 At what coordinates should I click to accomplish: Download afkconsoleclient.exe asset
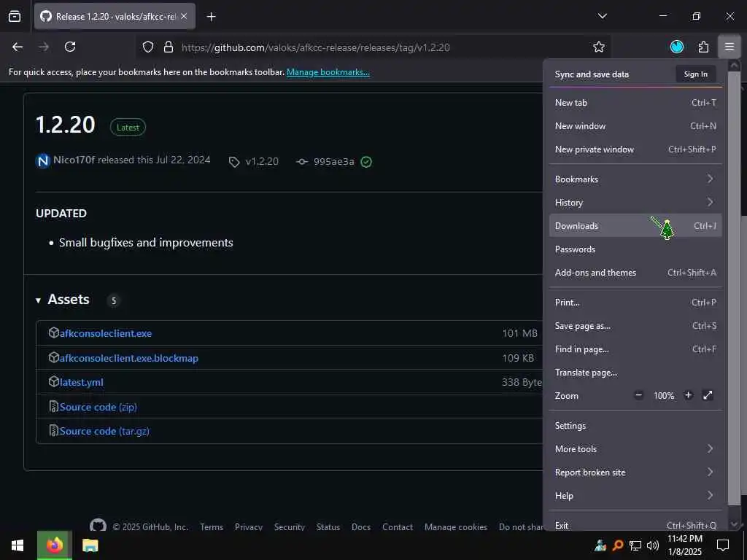click(x=105, y=333)
